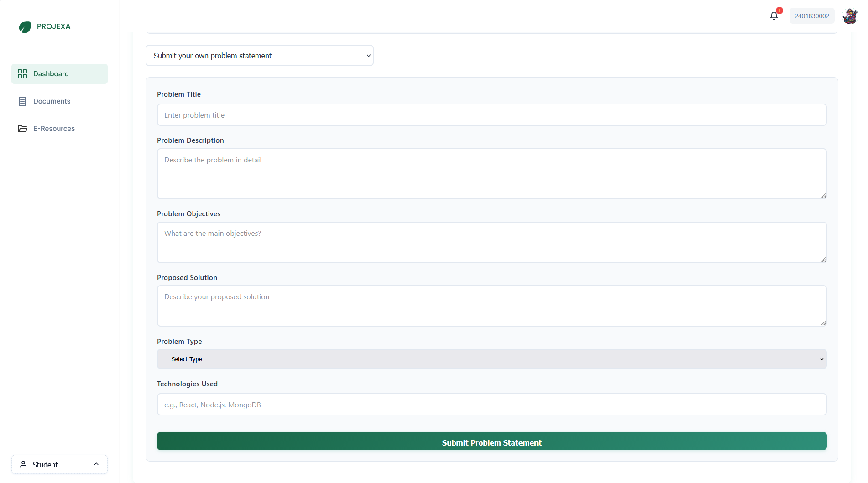Click the Problem Description text area

pyautogui.click(x=491, y=173)
